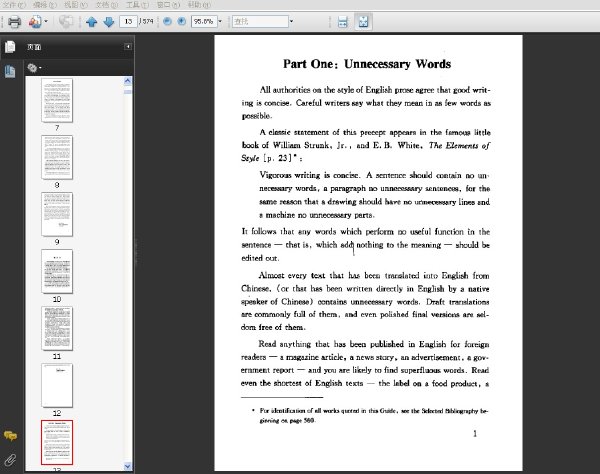Click the page number field showing 13
This screenshot has height=474, width=600.
click(x=128, y=21)
